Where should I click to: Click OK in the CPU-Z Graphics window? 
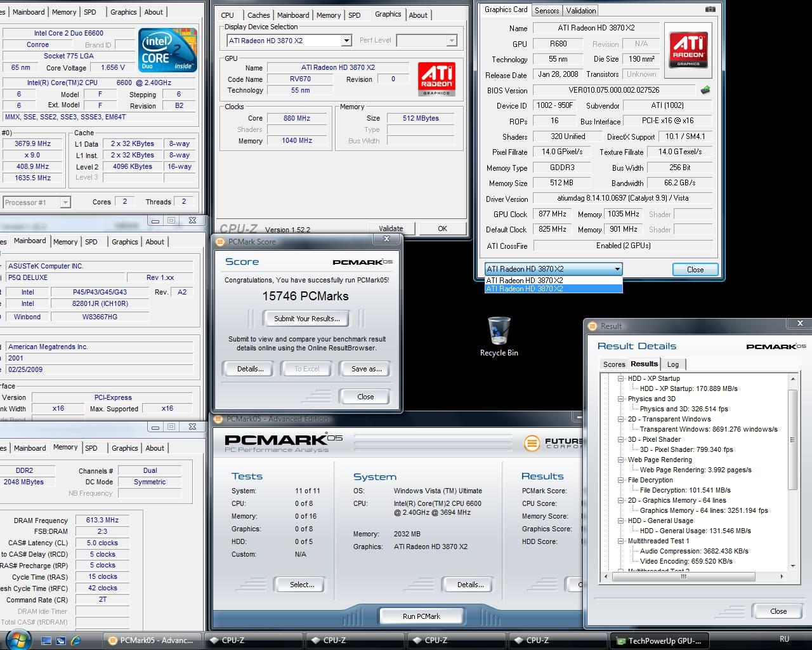pos(442,229)
